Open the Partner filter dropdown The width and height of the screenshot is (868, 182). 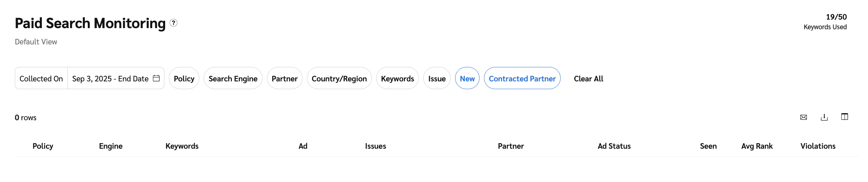click(284, 78)
